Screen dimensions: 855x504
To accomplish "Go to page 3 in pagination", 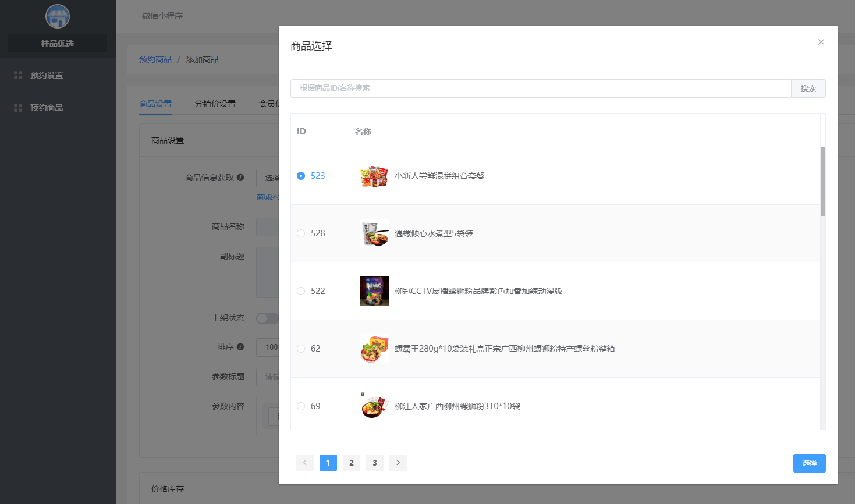I will coord(375,463).
